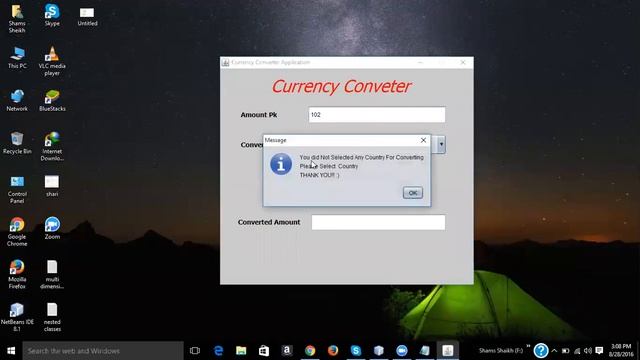Screen dimensions: 640x360
Task: Open the Amazon taskbar icon
Action: click(287, 351)
